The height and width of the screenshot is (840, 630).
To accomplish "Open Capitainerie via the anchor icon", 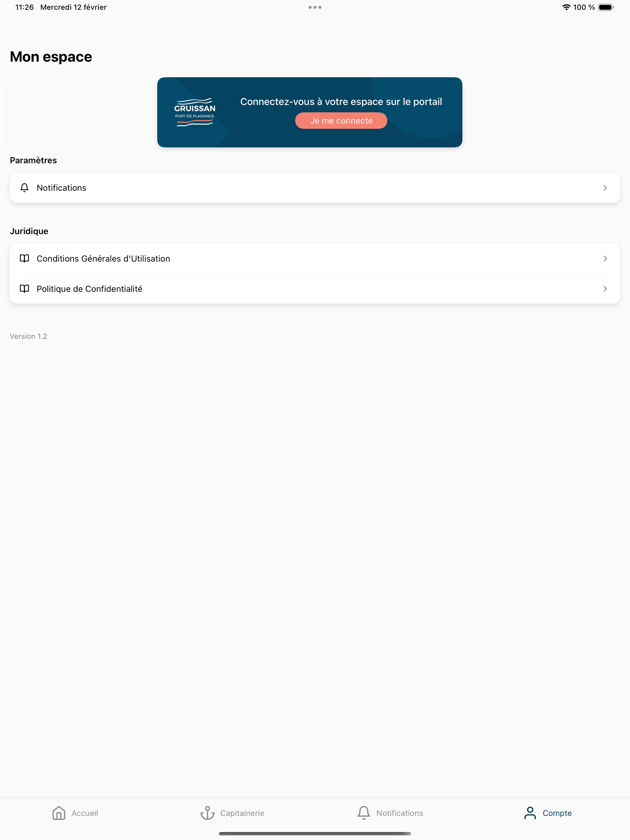I will pos(207,813).
